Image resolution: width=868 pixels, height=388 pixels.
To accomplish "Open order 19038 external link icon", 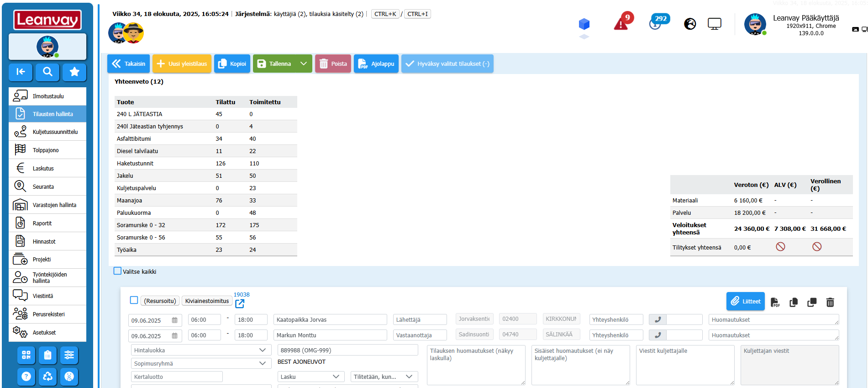I will tap(240, 303).
